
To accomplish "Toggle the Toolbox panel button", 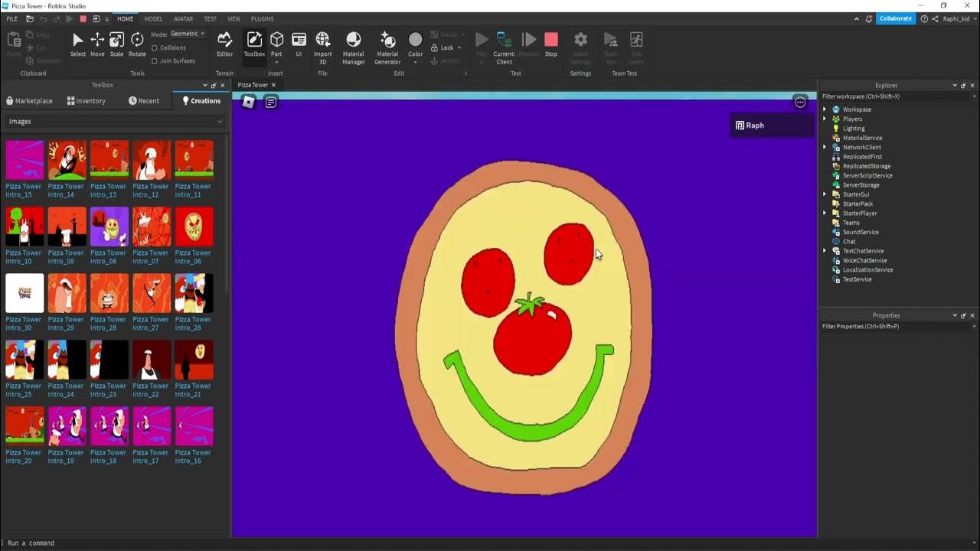I will pos(254,45).
